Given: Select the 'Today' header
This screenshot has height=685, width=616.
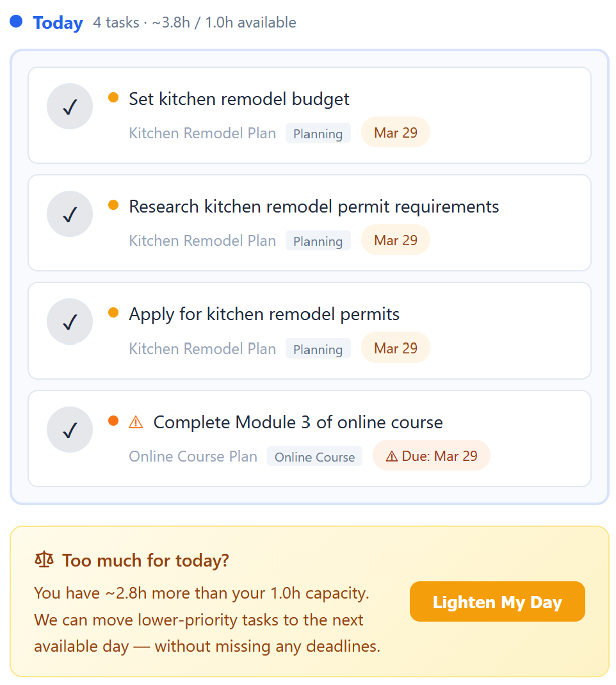Looking at the screenshot, I should [x=58, y=22].
